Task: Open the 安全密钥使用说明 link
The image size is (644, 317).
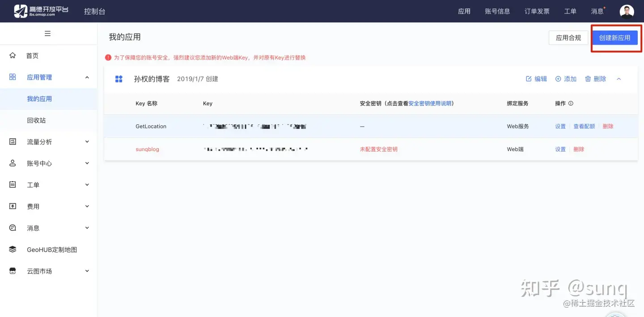Action: point(430,103)
